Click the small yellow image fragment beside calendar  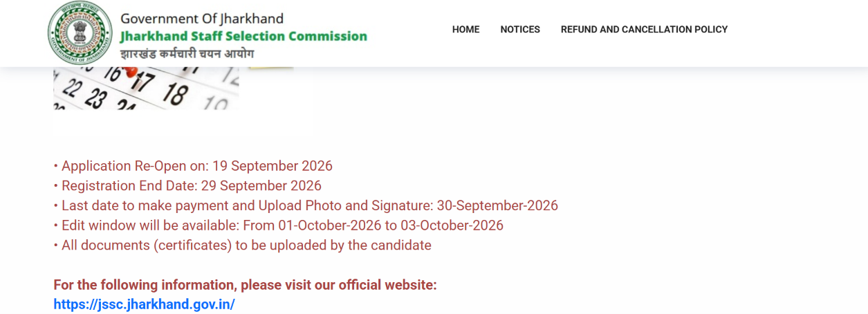271,68
